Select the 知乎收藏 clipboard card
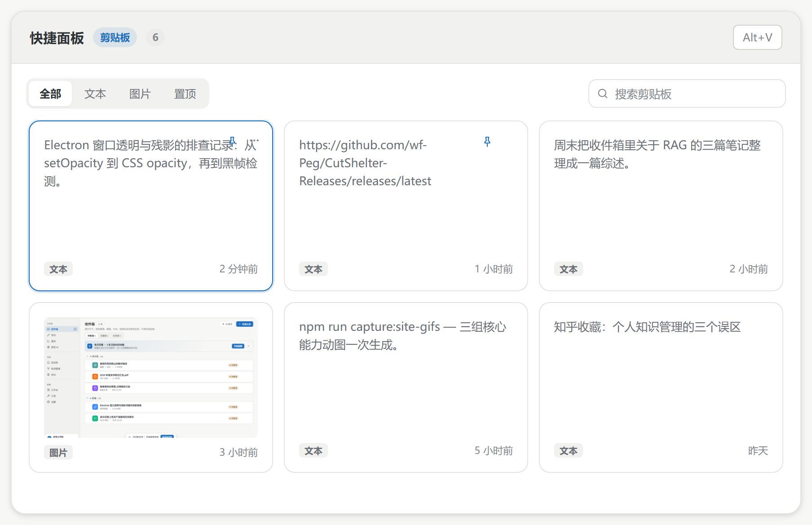 pyautogui.click(x=661, y=387)
